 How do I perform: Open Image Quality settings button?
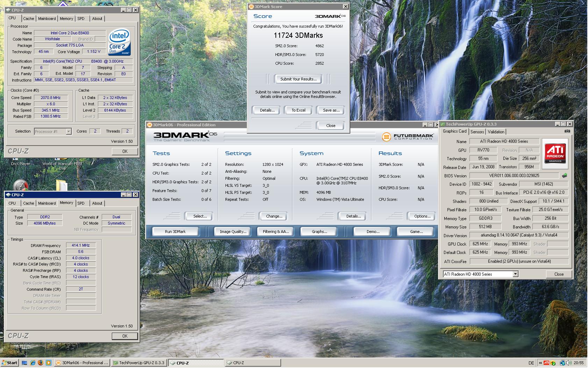(233, 232)
